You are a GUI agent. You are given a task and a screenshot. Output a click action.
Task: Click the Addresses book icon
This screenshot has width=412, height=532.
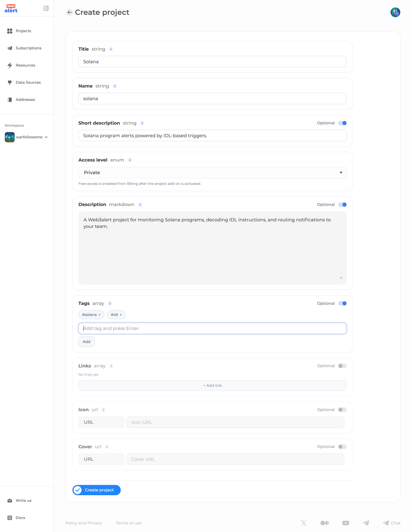(10, 100)
